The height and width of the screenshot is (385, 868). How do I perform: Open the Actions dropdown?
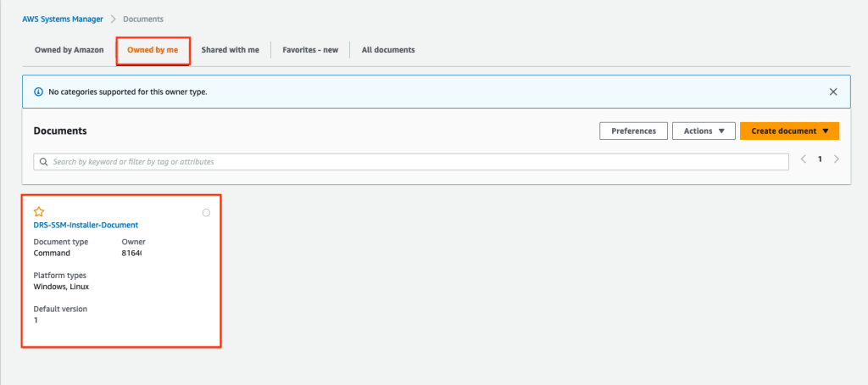(704, 131)
